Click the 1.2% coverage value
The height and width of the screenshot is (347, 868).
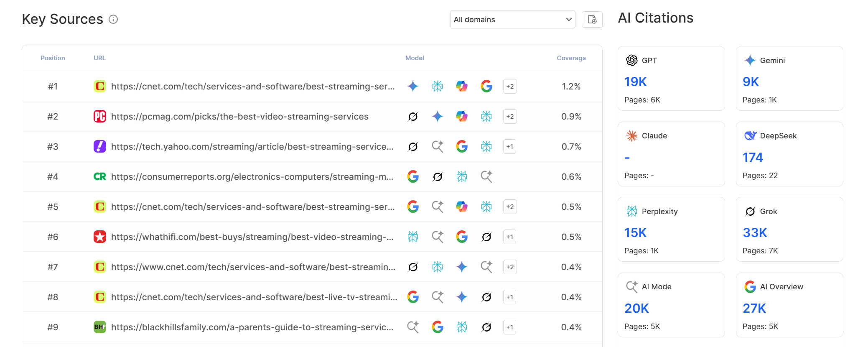coord(571,86)
